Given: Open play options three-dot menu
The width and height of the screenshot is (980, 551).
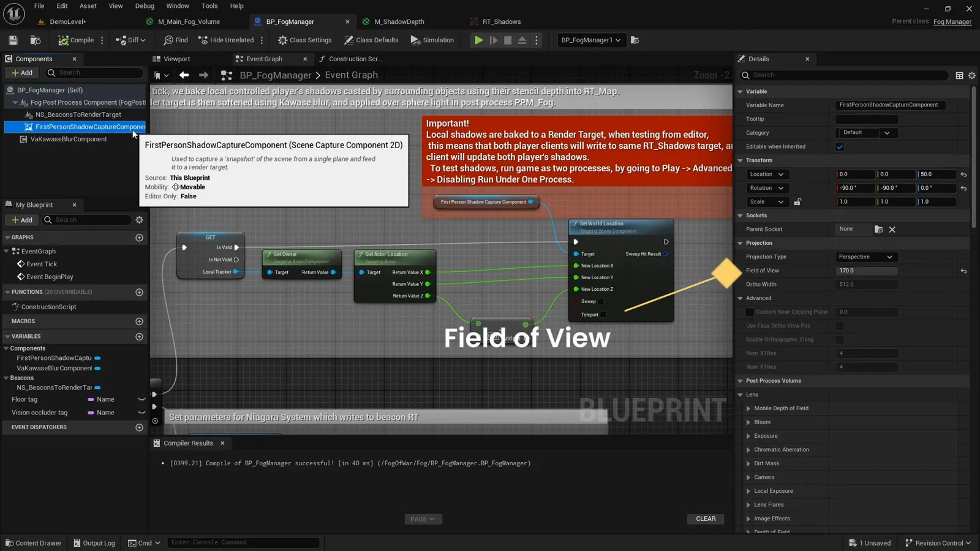Looking at the screenshot, I should click(x=537, y=40).
